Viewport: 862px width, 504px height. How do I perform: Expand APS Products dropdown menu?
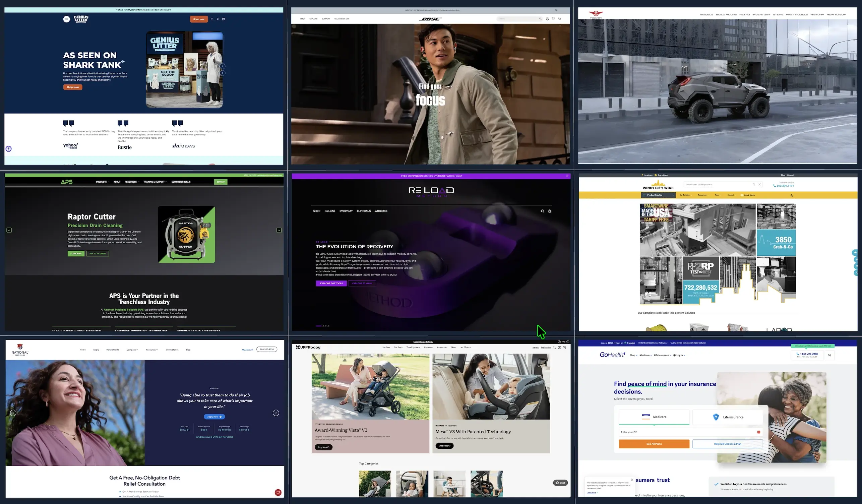[x=103, y=182]
